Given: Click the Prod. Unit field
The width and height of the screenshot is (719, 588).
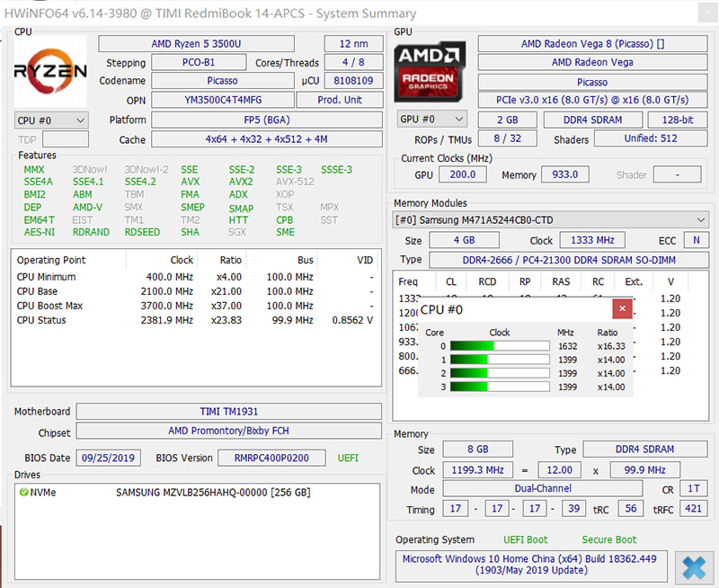Looking at the screenshot, I should (340, 100).
